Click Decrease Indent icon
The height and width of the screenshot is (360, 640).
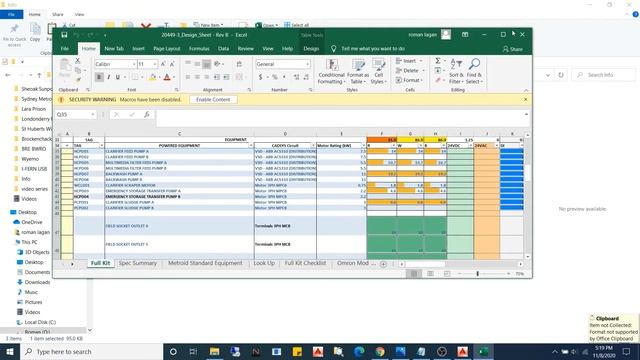point(217,77)
